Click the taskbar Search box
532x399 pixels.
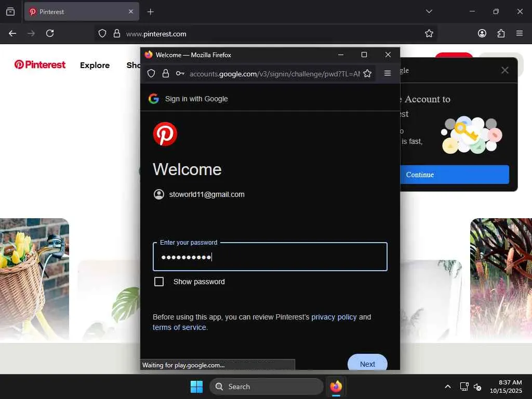click(x=267, y=387)
